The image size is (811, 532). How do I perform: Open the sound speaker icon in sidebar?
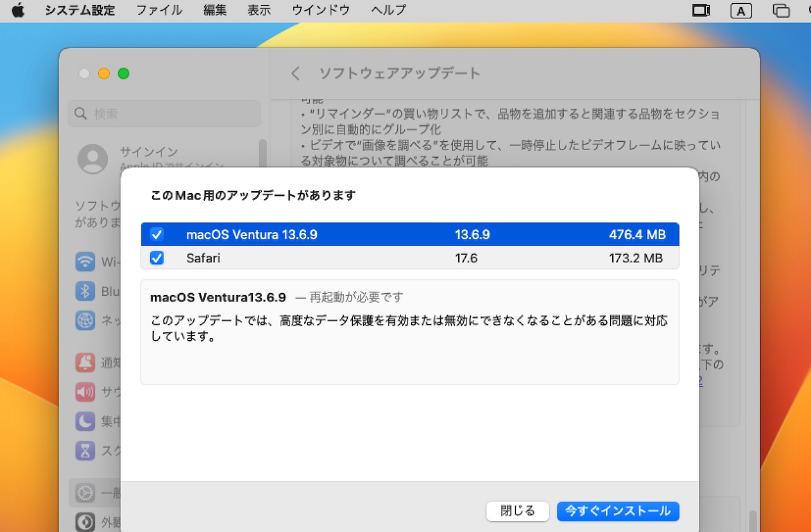pyautogui.click(x=85, y=391)
